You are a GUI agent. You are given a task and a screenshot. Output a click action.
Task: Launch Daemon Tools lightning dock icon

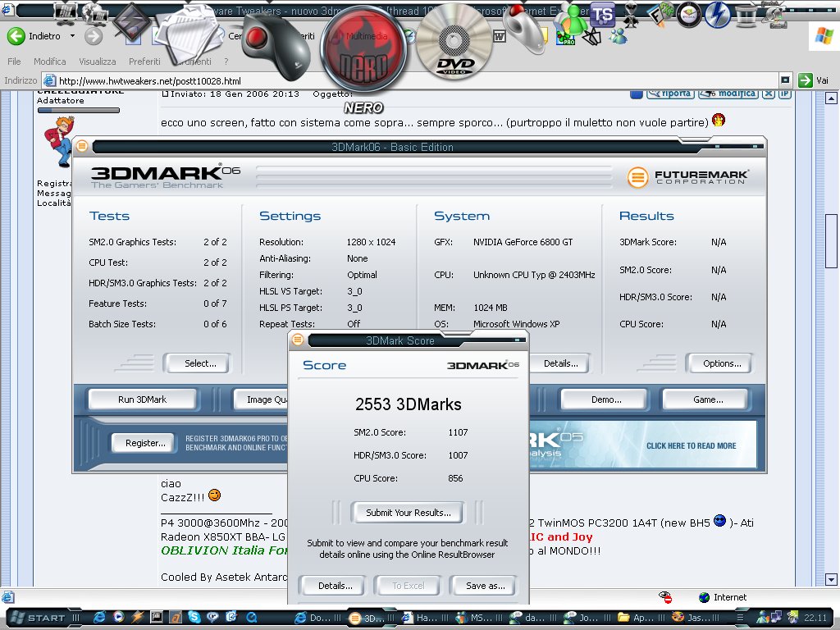pos(717,15)
